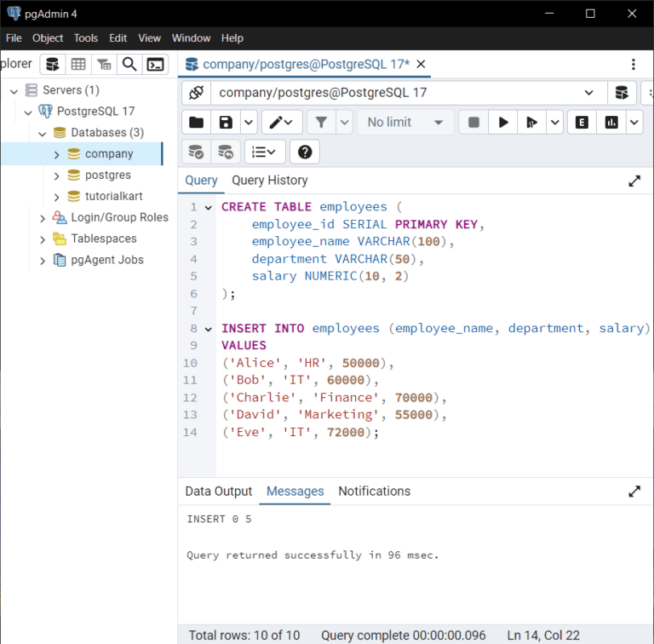Click the Filter funnel icon
Screen dimensions: 654x644
tap(321, 122)
